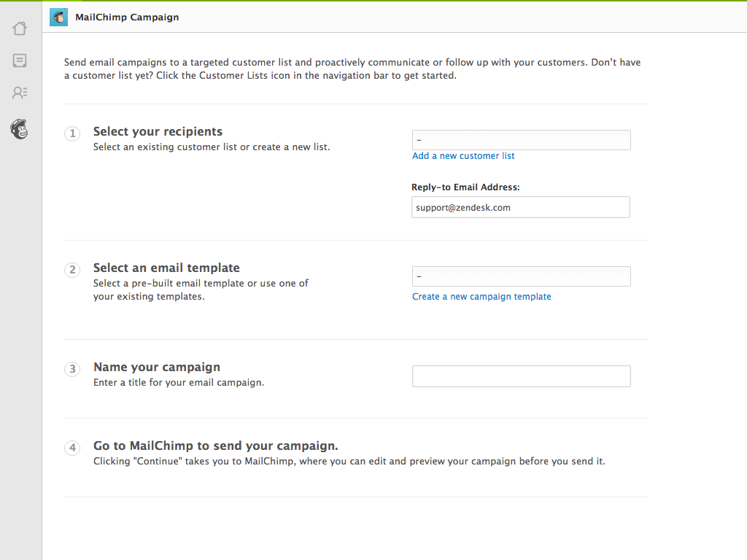Click the step 1 circle number
747x560 pixels.
click(72, 134)
